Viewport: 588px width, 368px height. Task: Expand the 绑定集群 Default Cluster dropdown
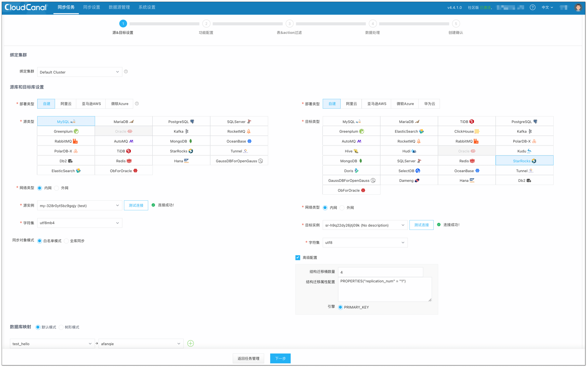(80, 72)
